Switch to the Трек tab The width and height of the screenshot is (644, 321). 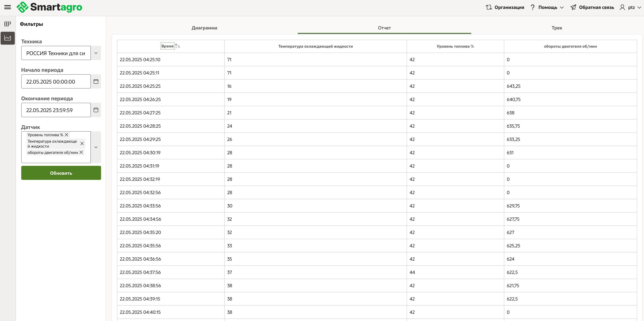[557, 28]
